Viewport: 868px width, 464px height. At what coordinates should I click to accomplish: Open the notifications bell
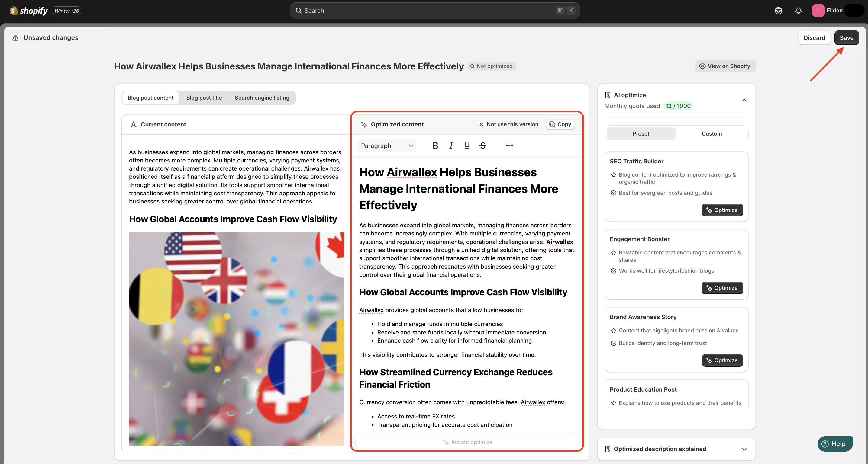coord(798,11)
